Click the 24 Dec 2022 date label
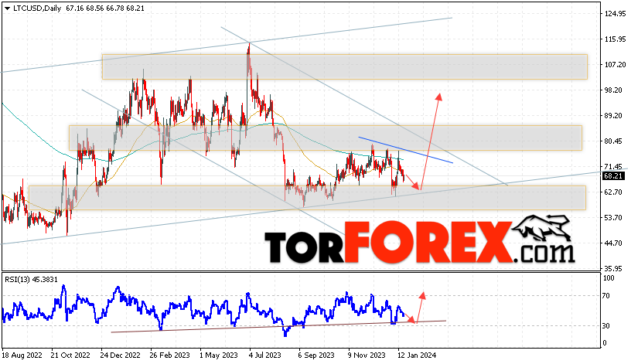 point(121,355)
